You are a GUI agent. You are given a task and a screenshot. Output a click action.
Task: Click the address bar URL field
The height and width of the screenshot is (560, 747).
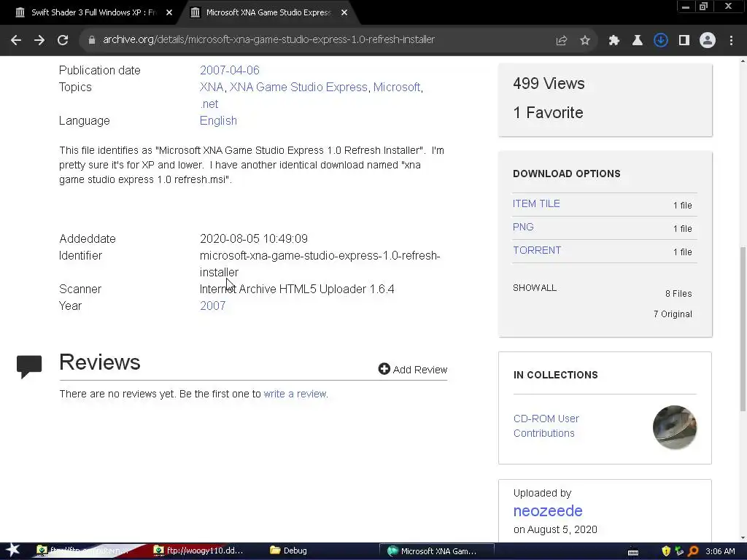coord(268,40)
